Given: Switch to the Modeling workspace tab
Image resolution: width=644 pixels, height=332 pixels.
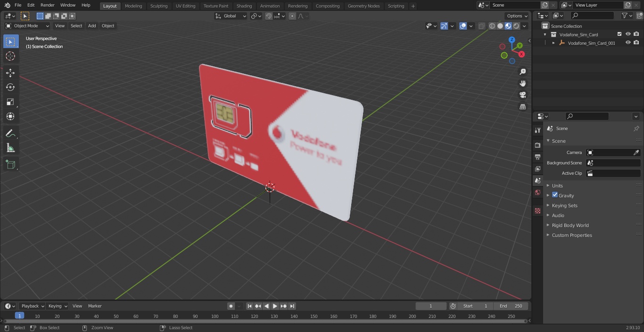Looking at the screenshot, I should 133,6.
